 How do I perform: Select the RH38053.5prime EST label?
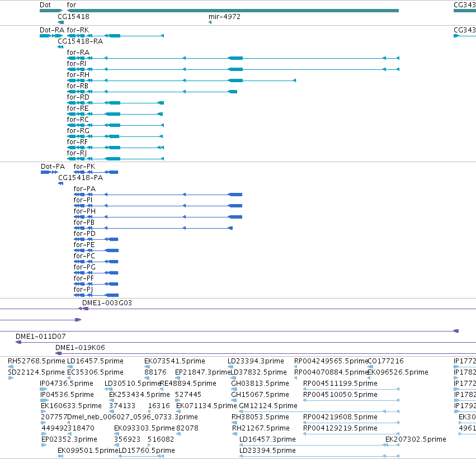point(260,417)
